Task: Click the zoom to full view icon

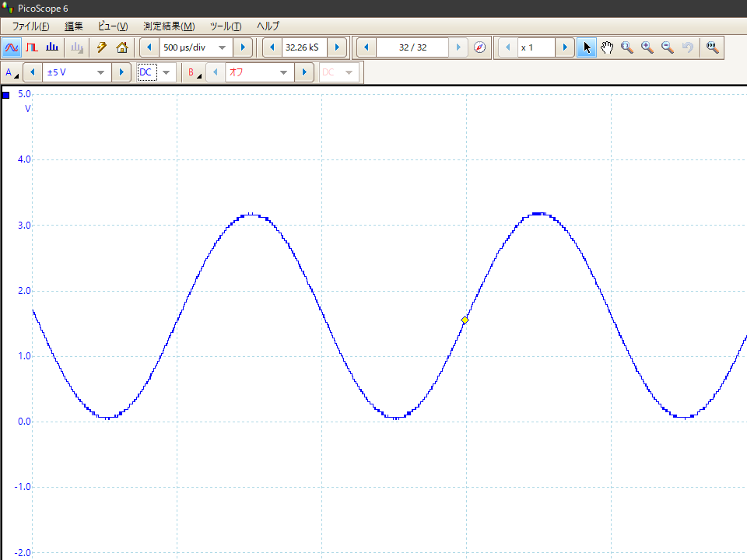Action: tap(712, 47)
